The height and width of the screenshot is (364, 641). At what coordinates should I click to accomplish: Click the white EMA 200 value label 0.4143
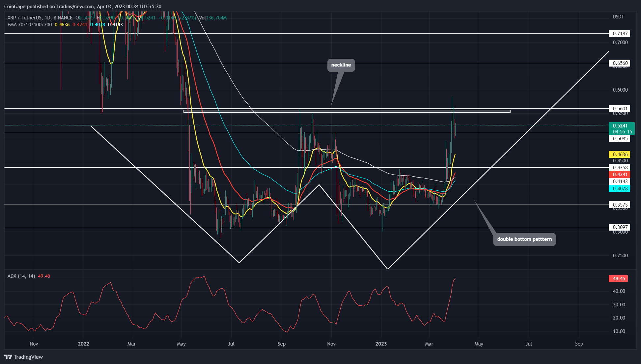tap(619, 182)
